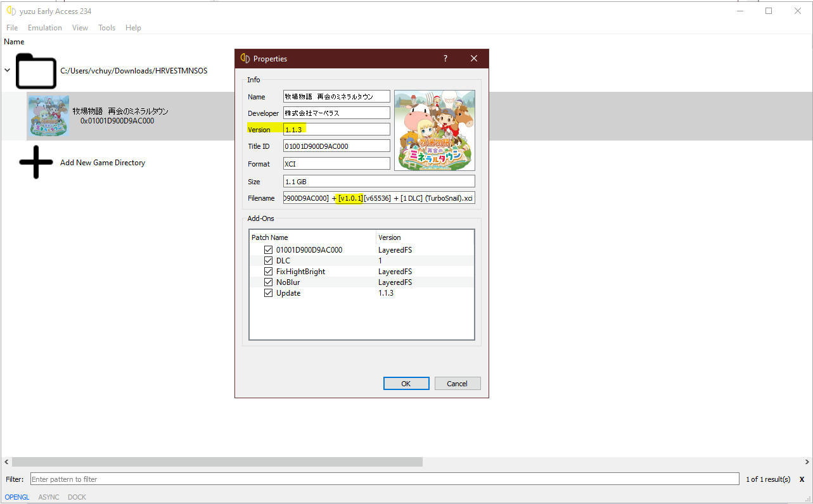This screenshot has height=504, width=813.
Task: Toggle the NoBlur patch checkbox
Action: (268, 282)
